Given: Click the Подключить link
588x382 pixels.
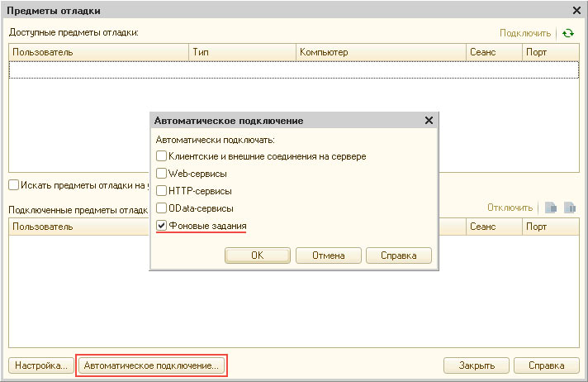Looking at the screenshot, I should click(x=525, y=33).
